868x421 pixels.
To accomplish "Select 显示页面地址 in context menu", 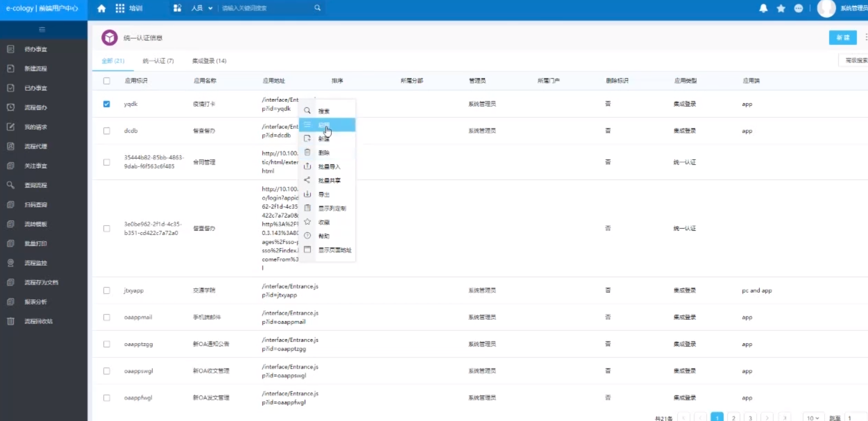I will [327, 250].
